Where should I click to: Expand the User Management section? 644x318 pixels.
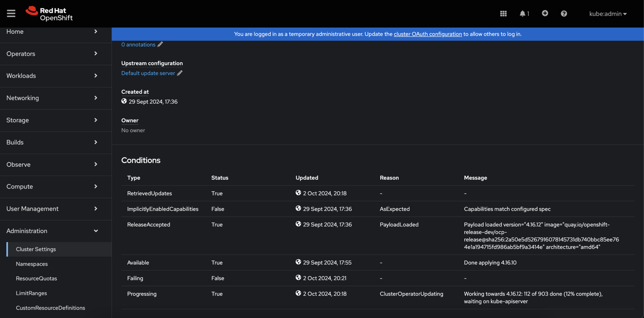click(56, 209)
